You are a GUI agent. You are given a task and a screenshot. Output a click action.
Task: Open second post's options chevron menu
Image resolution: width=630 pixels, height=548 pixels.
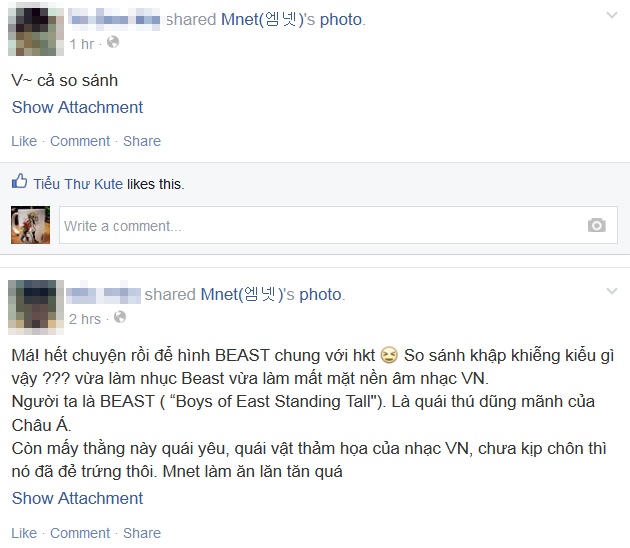click(612, 291)
